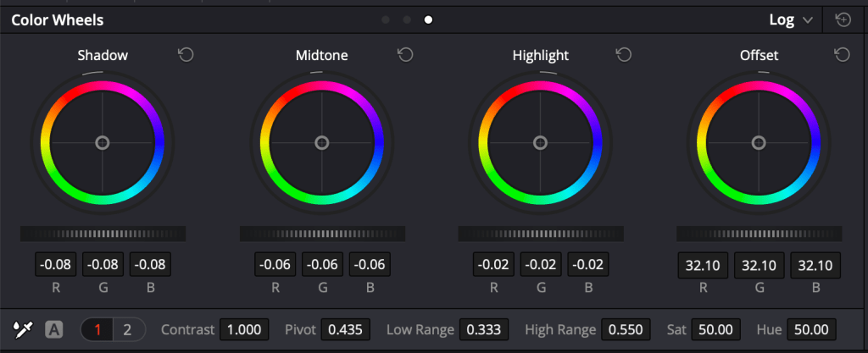Switch to adjustment page 1
The image size is (868, 353).
(97, 330)
